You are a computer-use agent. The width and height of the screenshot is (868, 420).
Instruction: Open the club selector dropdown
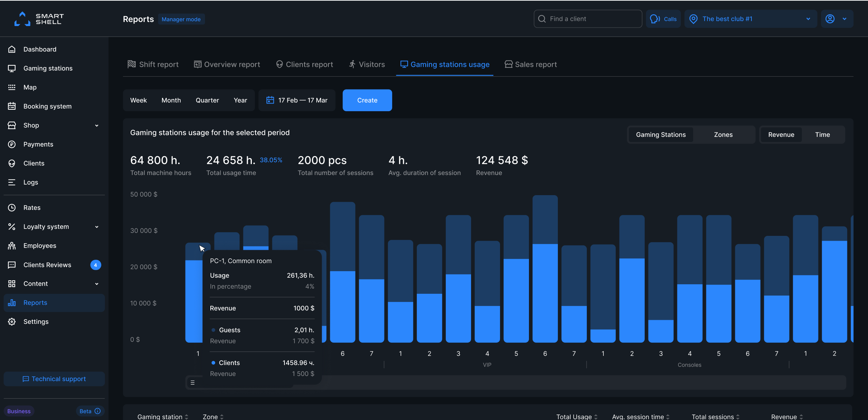(x=750, y=19)
